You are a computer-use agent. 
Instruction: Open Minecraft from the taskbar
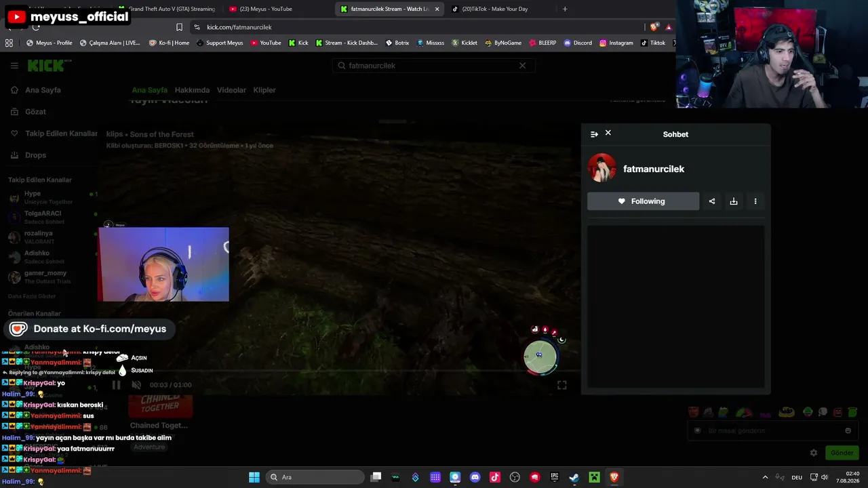(595, 477)
